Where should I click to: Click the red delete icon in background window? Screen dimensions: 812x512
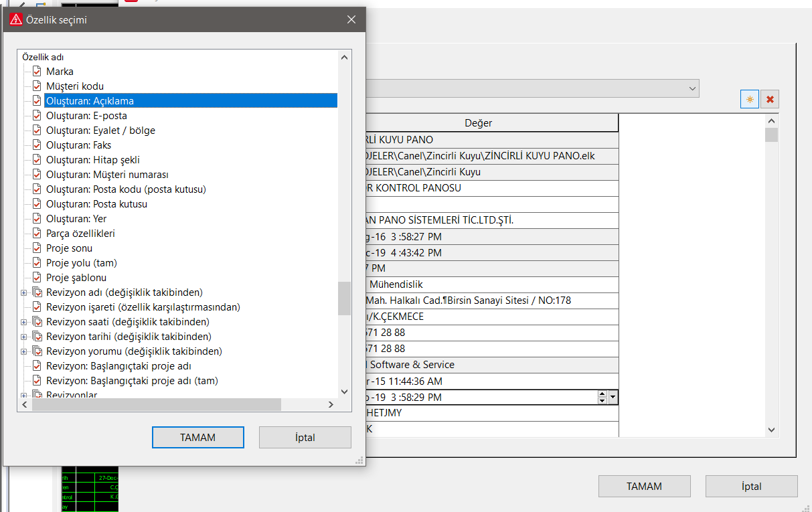click(770, 99)
